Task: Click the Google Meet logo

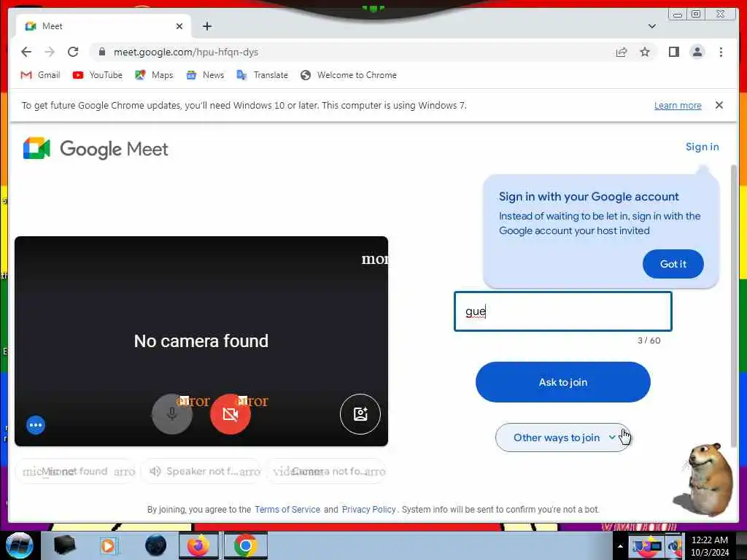Action: pyautogui.click(x=96, y=149)
